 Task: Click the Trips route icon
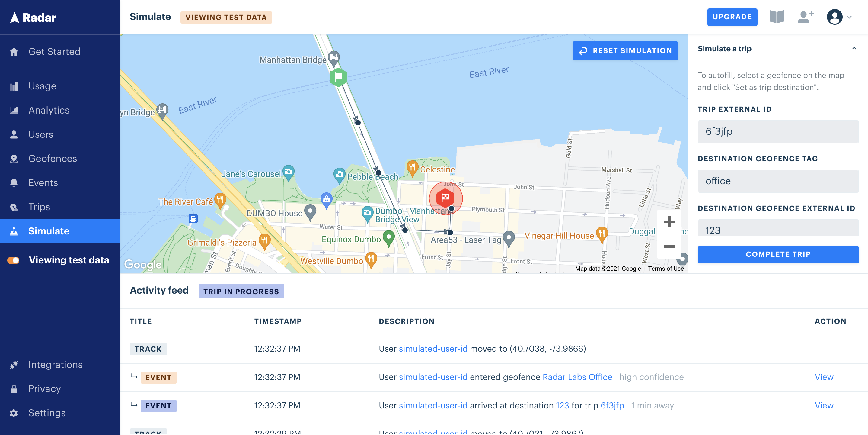[x=14, y=207]
